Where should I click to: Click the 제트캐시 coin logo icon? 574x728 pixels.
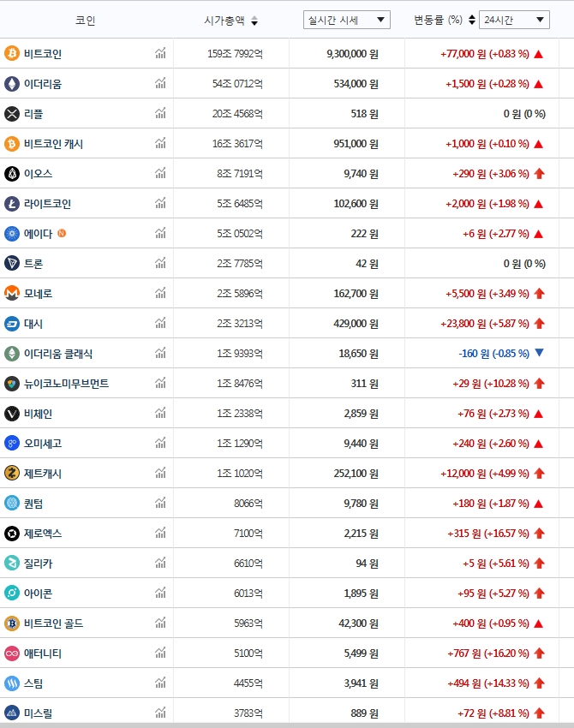coord(12,474)
